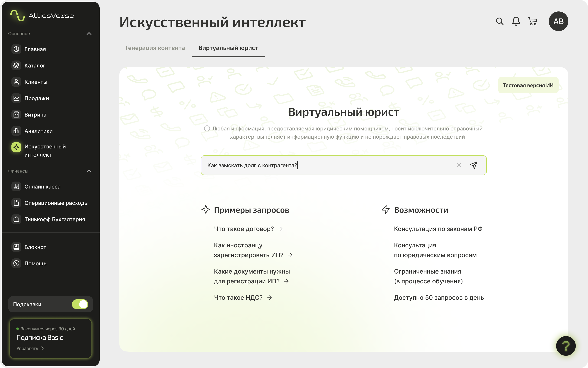Viewport: 588px width, 368px height.
Task: Click the AlliesVerse logo
Action: (x=42, y=16)
